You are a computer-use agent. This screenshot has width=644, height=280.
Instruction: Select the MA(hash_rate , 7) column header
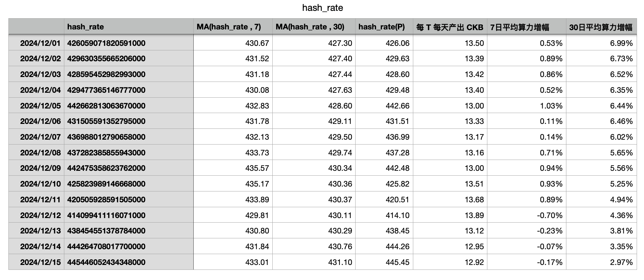[229, 27]
